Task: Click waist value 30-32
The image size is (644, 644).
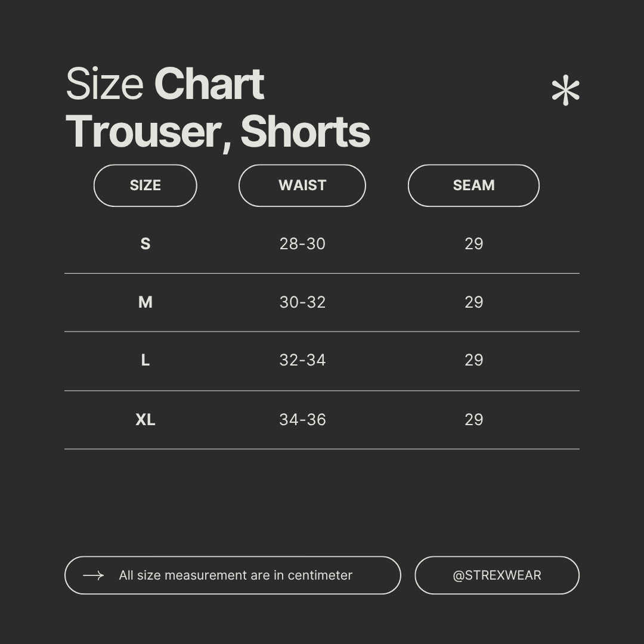Action: (302, 302)
